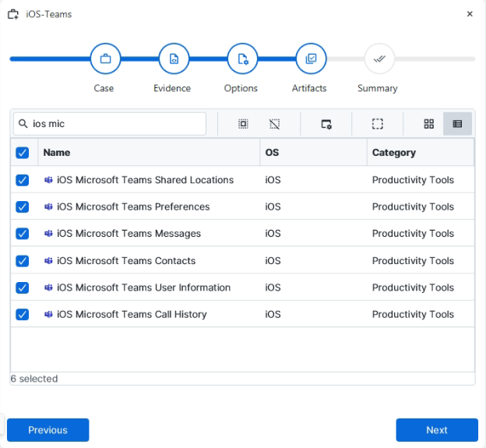Click Productivity Tools in Messages row
The width and height of the screenshot is (486, 448).
pos(413,234)
